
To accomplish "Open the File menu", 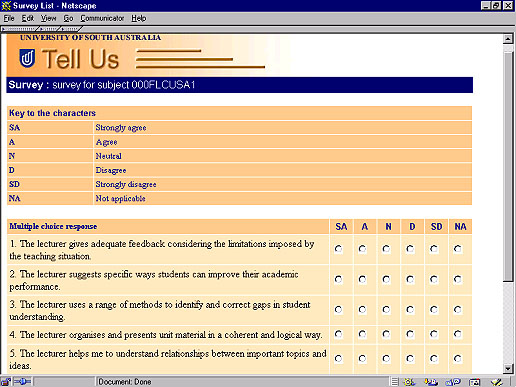I will coord(9,18).
